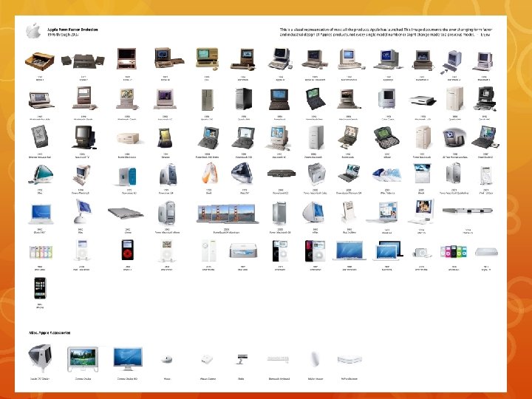The image size is (532, 399).
Task: Open the Mac mini image
Action: (x=243, y=250)
